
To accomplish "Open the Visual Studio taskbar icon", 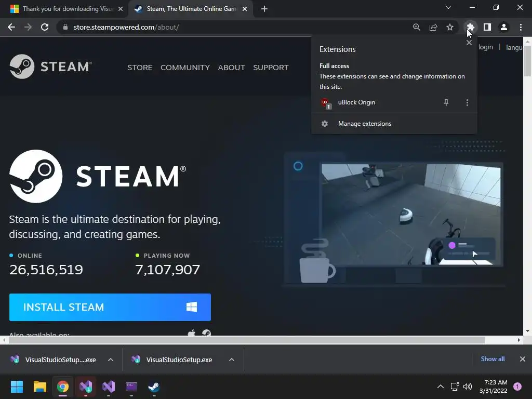I will coord(109,387).
